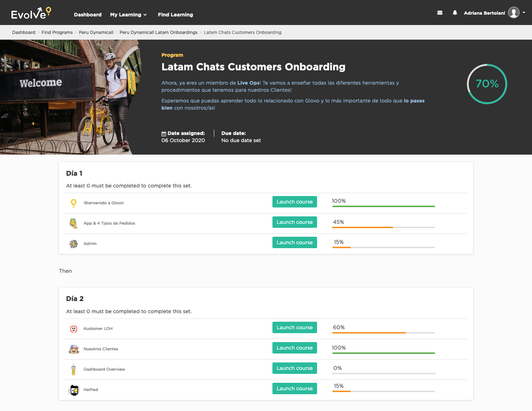Click Latam Chats Customers Onboarding breadcrumb text
This screenshot has width=532, height=411.
[242, 32]
